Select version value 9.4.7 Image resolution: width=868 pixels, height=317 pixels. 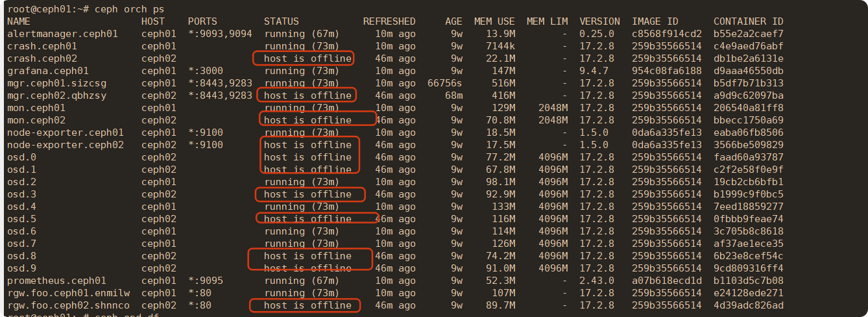coord(594,71)
